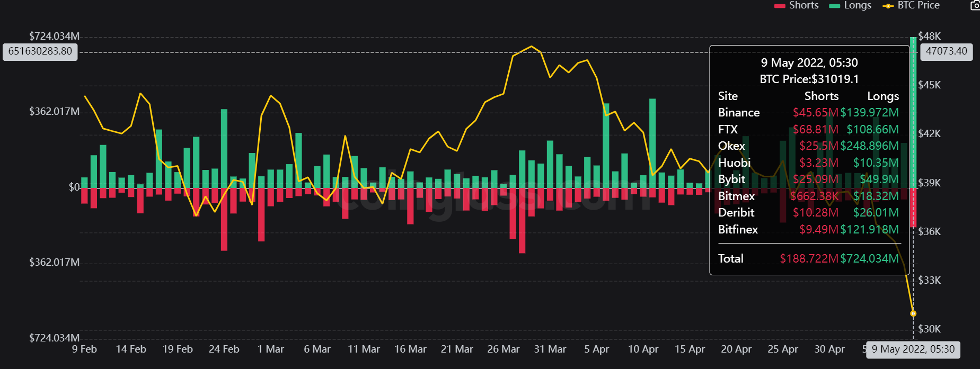The height and width of the screenshot is (369, 980).
Task: Click the $36K label on the price axis
Action: tap(930, 231)
